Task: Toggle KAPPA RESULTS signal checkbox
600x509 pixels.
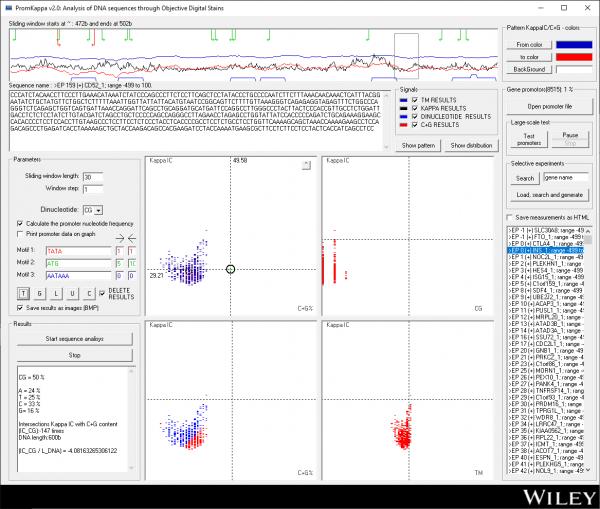Action: (x=415, y=108)
